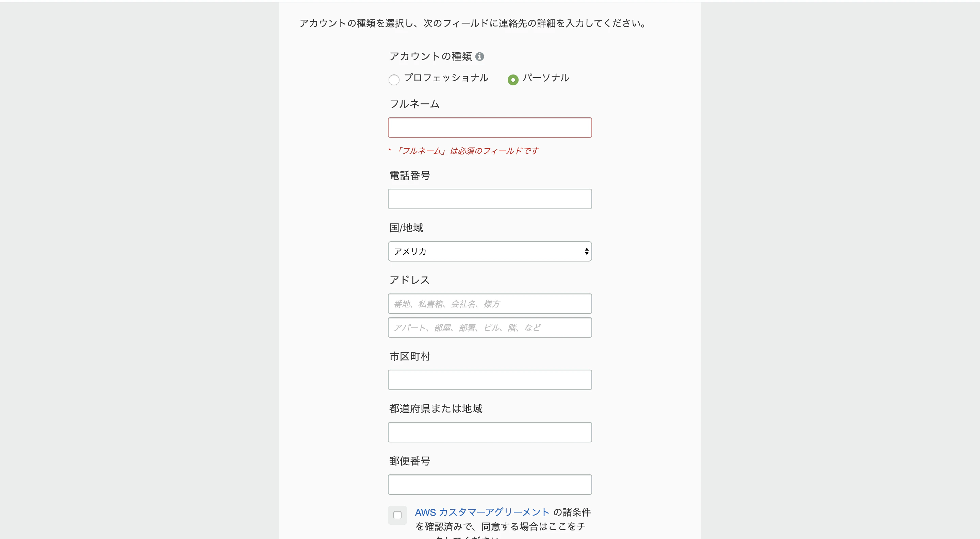
Task: Click the 番地、私書箱 address field
Action: tap(490, 303)
